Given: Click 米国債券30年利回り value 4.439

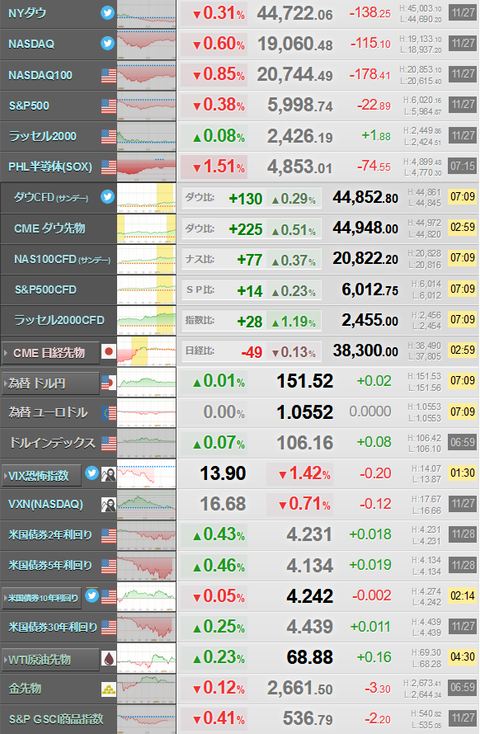Looking at the screenshot, I should [x=309, y=627].
